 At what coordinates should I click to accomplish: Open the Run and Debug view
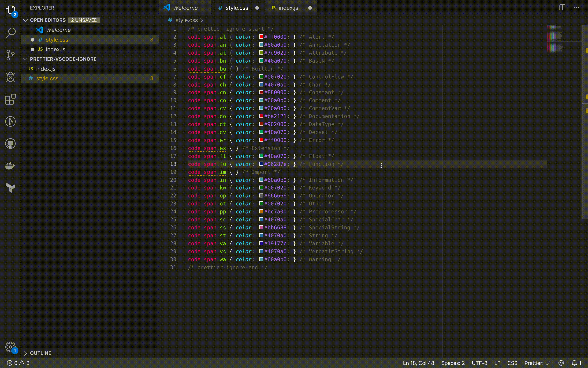[11, 77]
